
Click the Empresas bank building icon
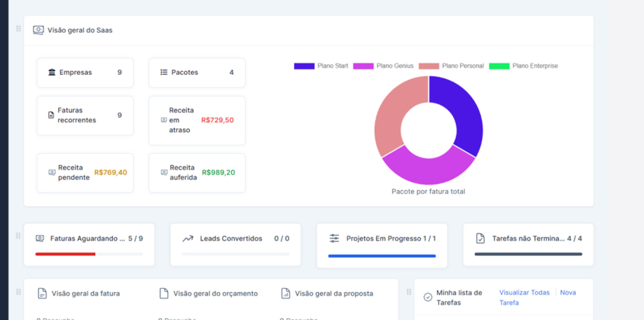pyautogui.click(x=52, y=72)
